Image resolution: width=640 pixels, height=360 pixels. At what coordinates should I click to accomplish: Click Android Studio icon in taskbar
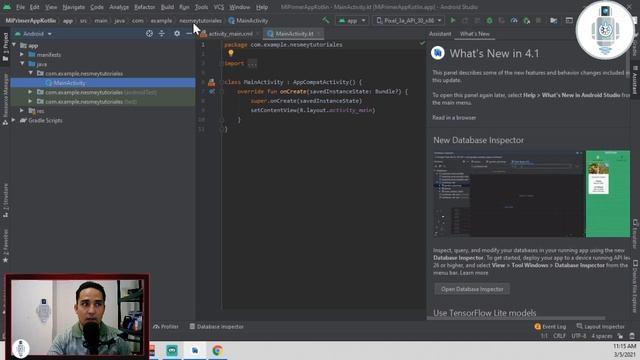coord(195,350)
